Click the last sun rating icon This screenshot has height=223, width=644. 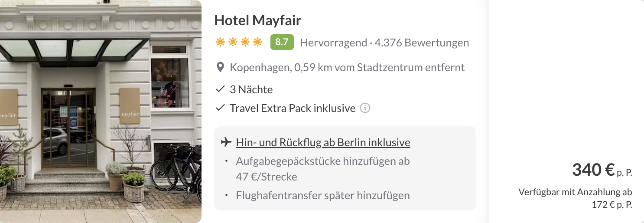[258, 42]
